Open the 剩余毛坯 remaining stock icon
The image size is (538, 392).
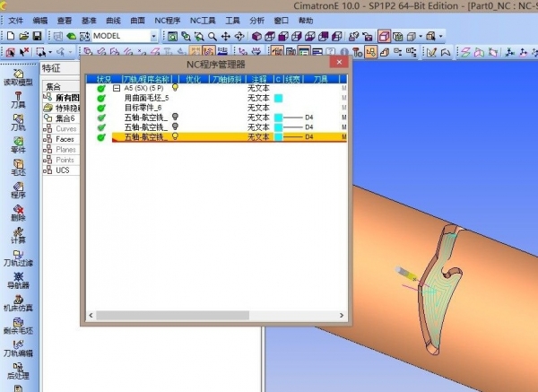(18, 326)
